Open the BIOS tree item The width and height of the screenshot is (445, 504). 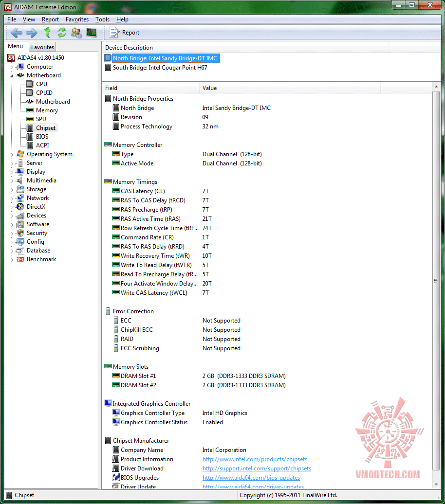42,137
